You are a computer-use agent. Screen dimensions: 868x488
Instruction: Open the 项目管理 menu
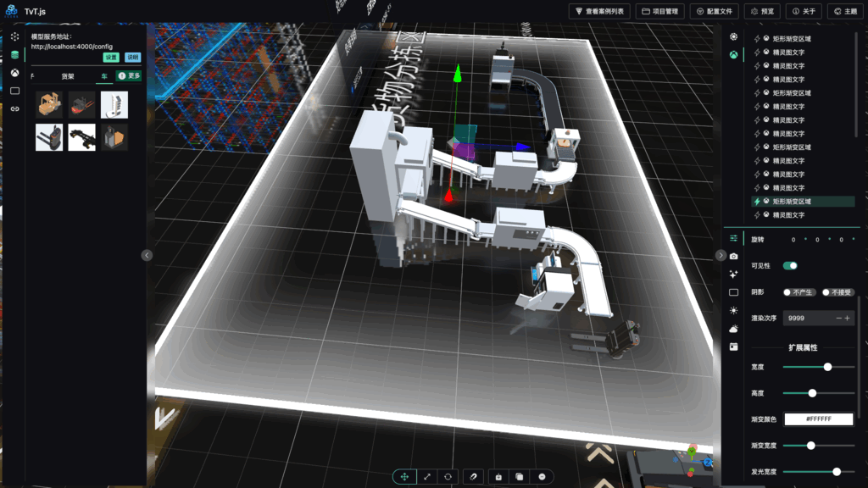659,12
